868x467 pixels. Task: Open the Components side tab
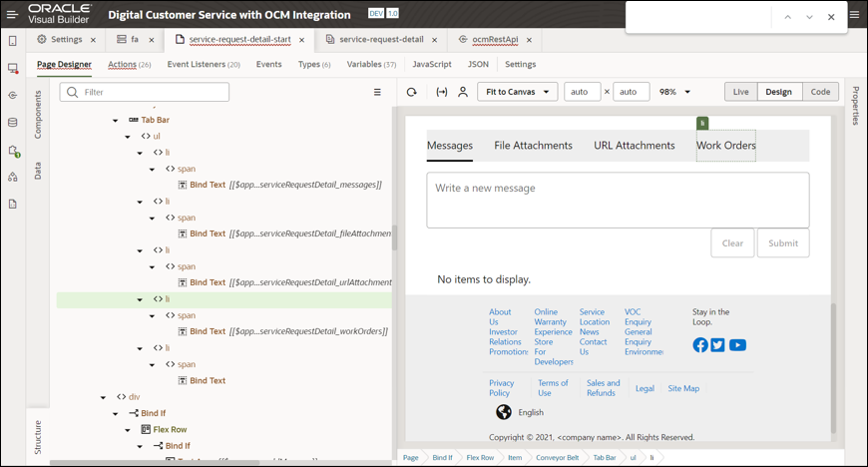[38, 115]
